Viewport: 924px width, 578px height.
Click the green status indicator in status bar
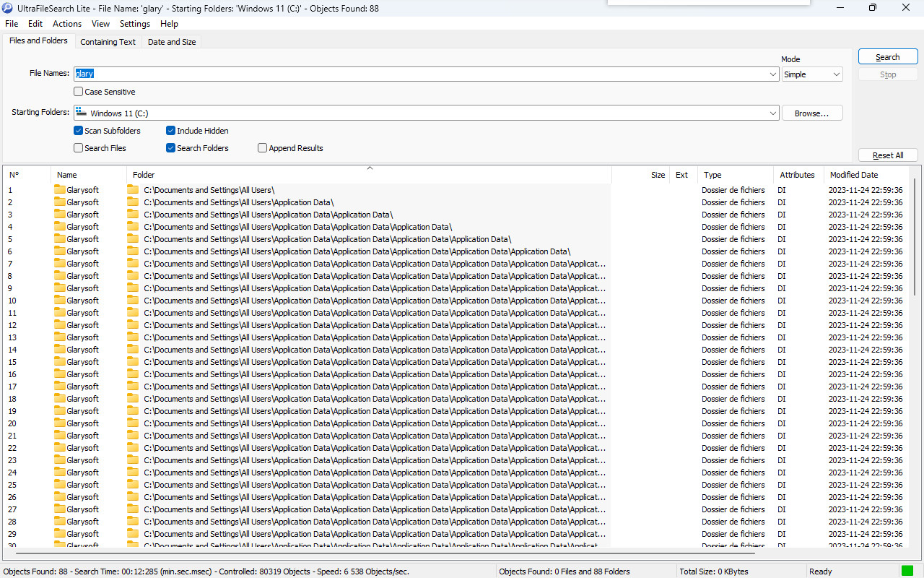tap(907, 571)
